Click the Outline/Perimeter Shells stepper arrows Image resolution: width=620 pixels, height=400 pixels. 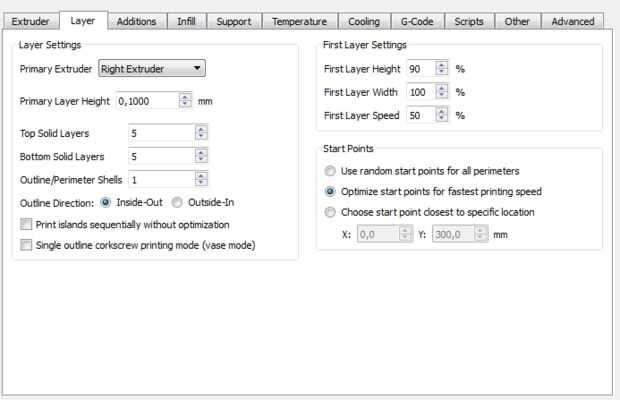click(200, 179)
